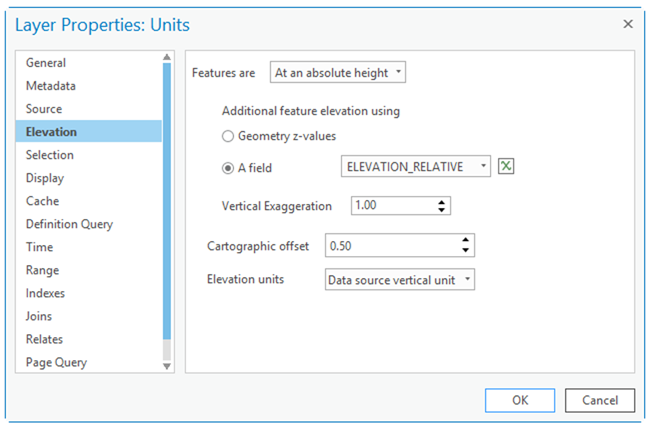The width and height of the screenshot is (650, 428).
Task: Switch to the General tab
Action: (x=46, y=63)
